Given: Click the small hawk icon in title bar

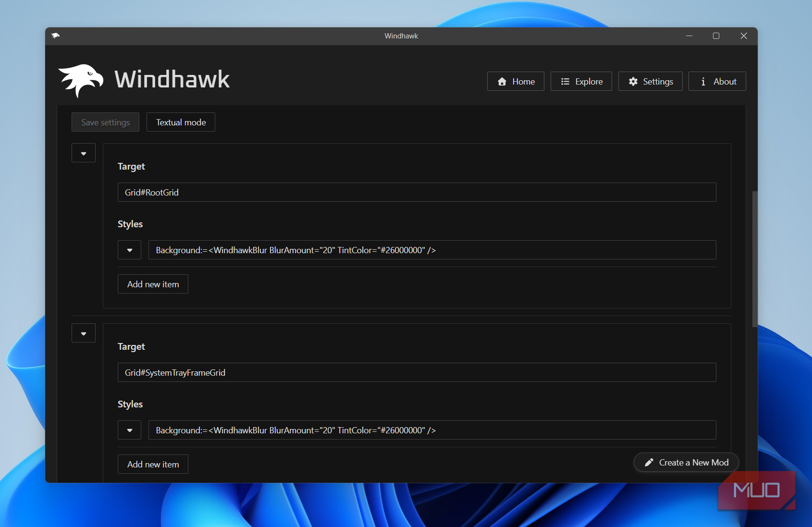Looking at the screenshot, I should (56, 36).
